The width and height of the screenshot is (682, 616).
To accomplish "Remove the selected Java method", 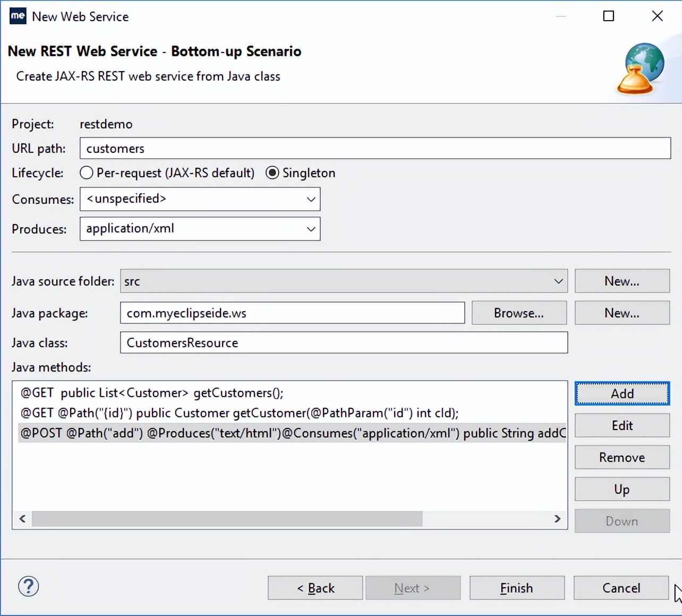I will pyautogui.click(x=621, y=457).
